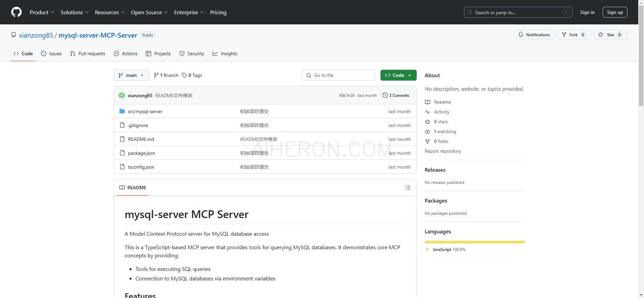Click the book icon on README tab
This screenshot has width=644, height=298.
(x=122, y=188)
